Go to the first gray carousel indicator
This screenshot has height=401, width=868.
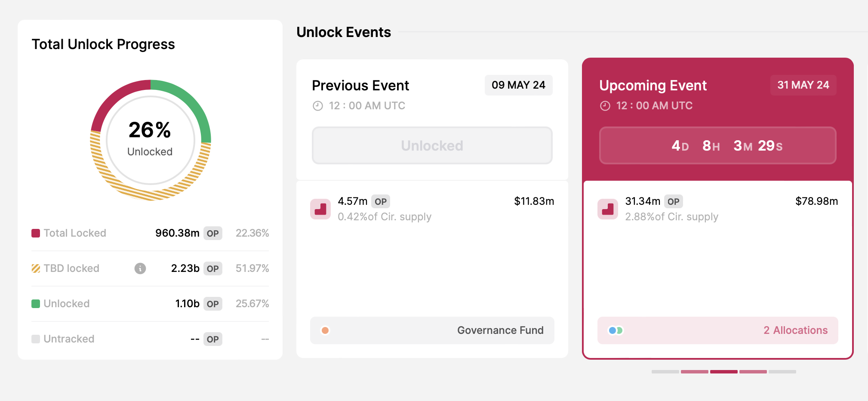coord(665,371)
